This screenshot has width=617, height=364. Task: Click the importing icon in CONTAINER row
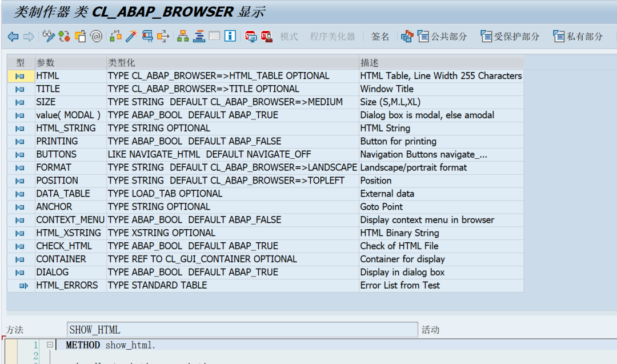pyautogui.click(x=19, y=260)
